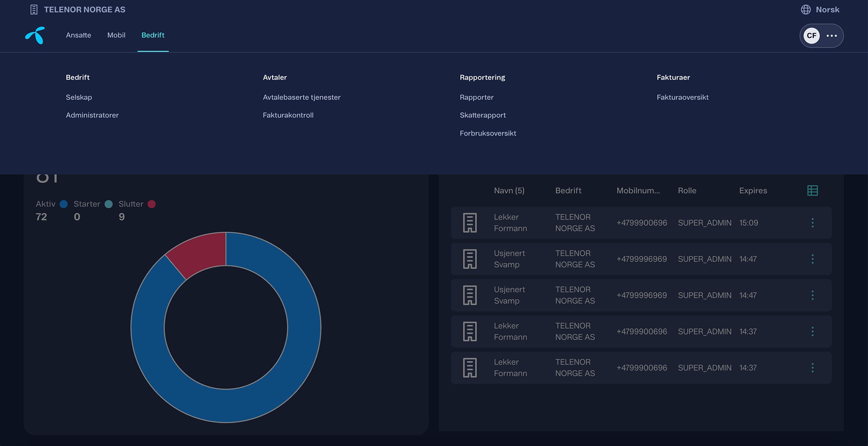Toggle the Aktiv blue legend dot
Image resolution: width=868 pixels, height=446 pixels.
click(64, 204)
